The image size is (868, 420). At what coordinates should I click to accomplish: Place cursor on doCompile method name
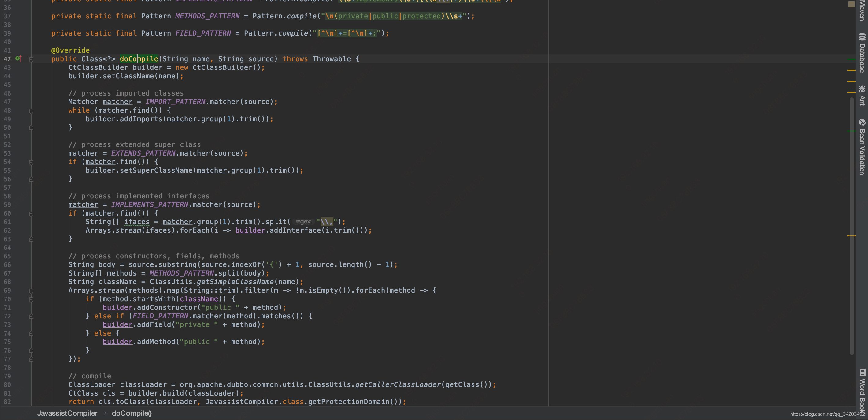coord(139,59)
